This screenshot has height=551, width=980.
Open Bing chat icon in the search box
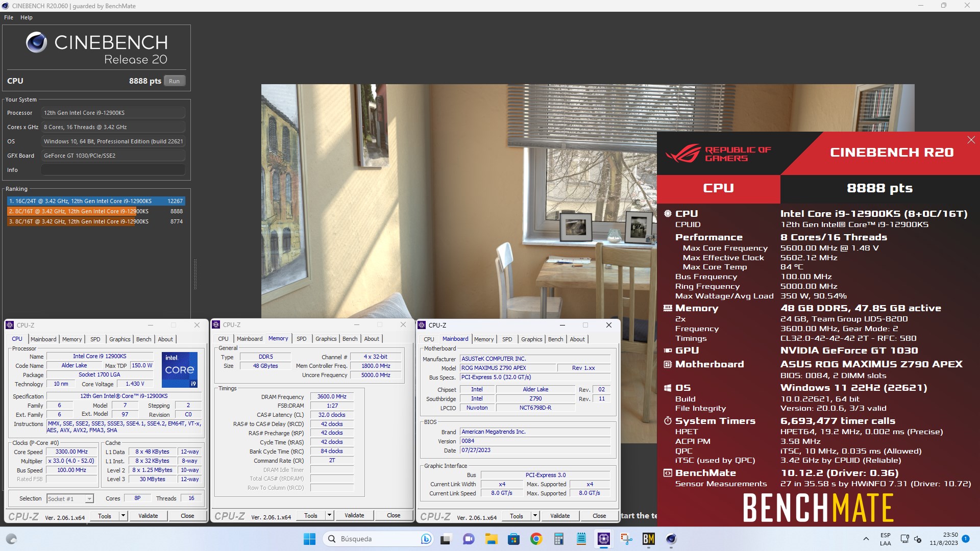[426, 539]
